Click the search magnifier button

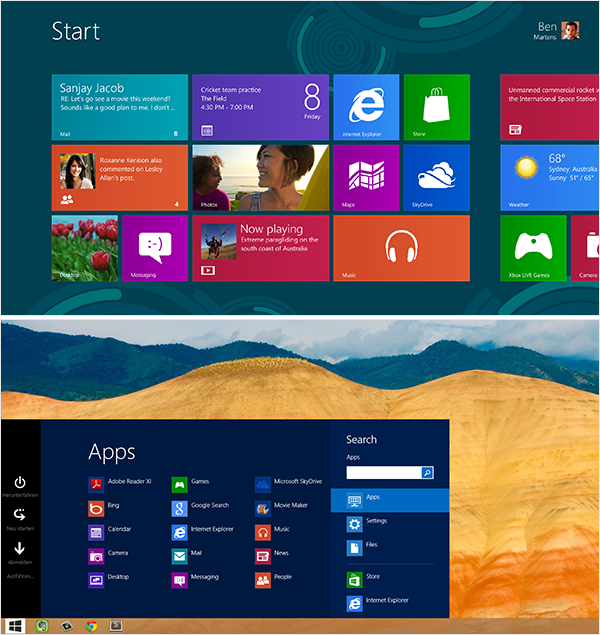tap(427, 473)
